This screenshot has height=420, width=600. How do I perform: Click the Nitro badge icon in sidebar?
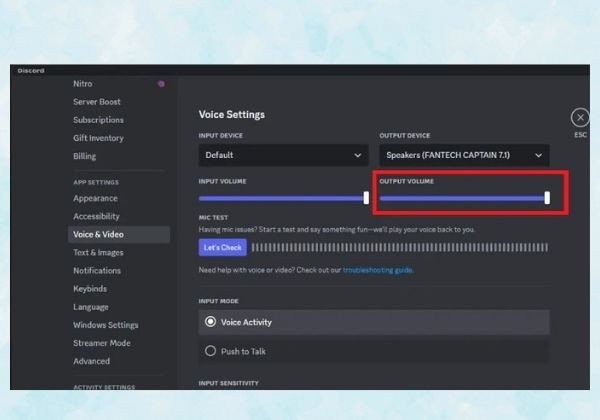coord(161,84)
